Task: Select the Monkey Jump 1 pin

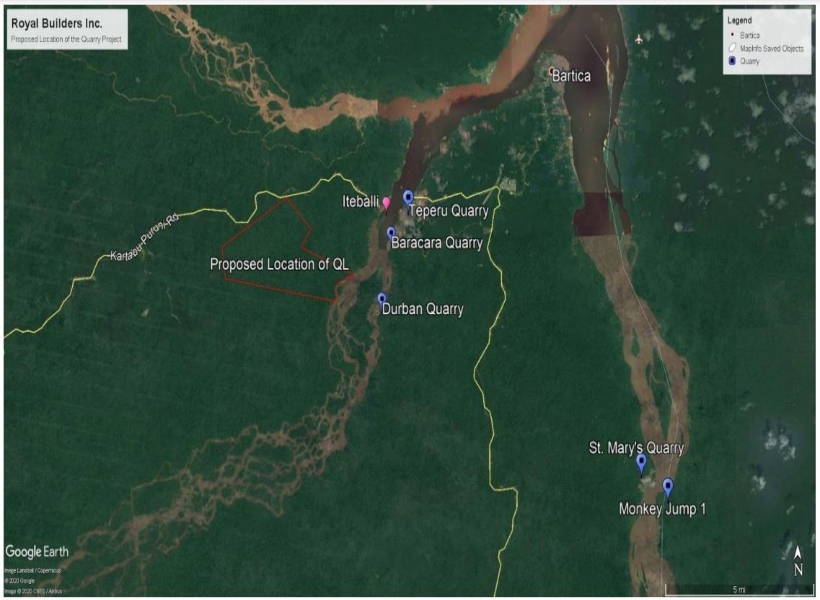Action: click(x=668, y=487)
